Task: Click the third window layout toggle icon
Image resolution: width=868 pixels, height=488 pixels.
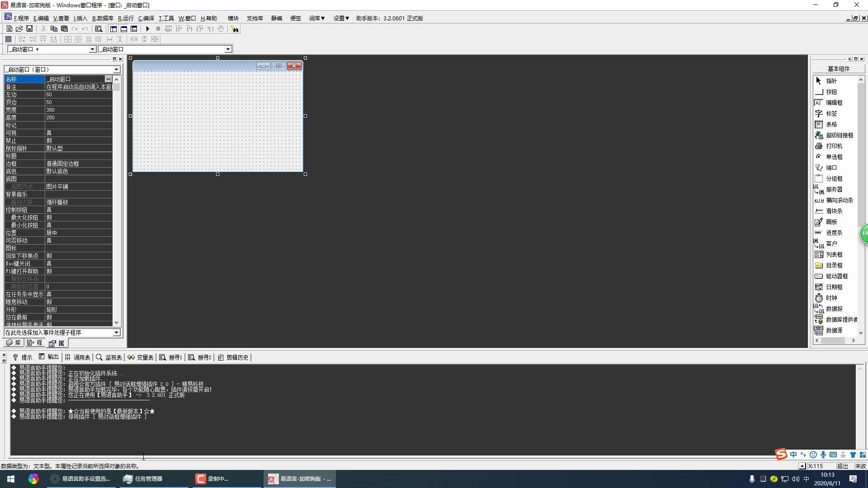Action: 134,29
